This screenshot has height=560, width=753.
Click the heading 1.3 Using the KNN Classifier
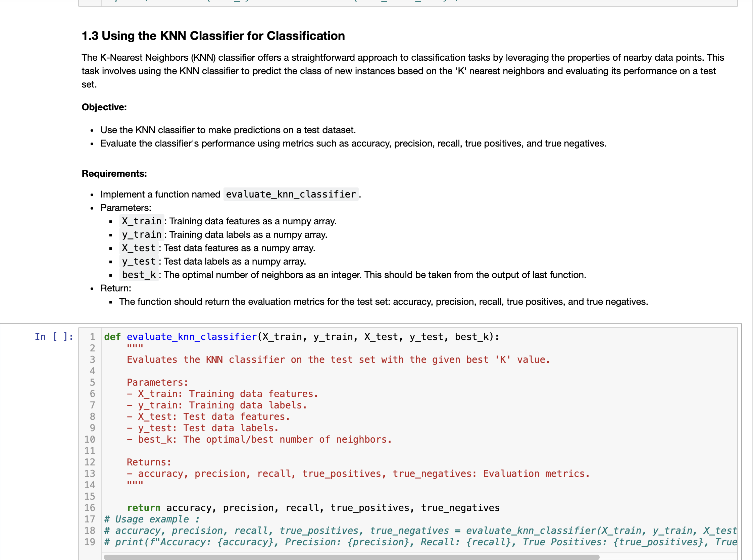(213, 36)
